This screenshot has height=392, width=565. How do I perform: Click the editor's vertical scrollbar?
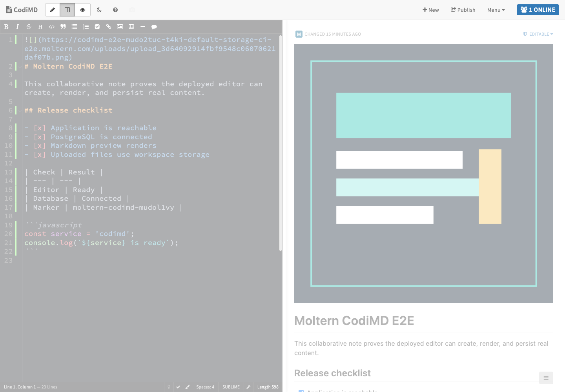coord(281,143)
